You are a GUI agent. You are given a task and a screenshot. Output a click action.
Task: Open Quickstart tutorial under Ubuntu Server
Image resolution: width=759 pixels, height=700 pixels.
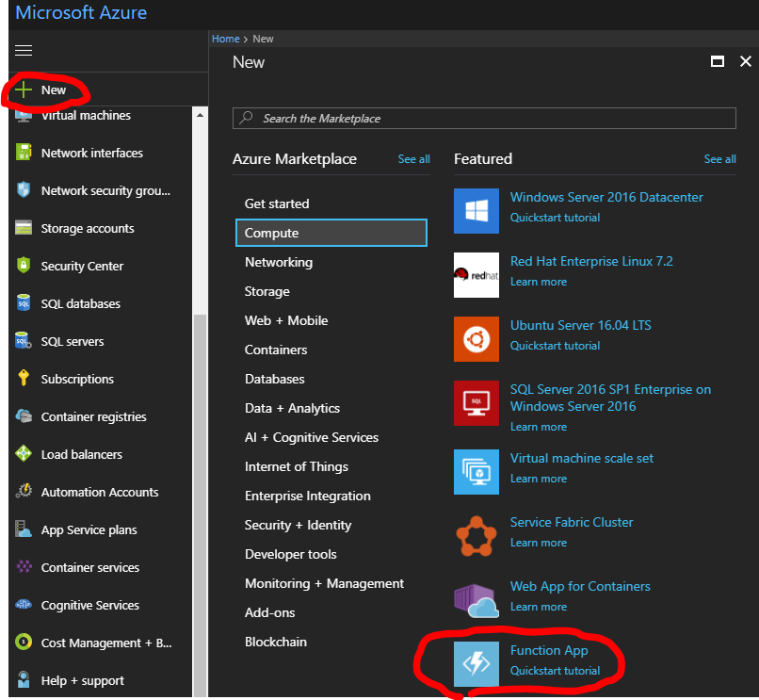tap(556, 346)
